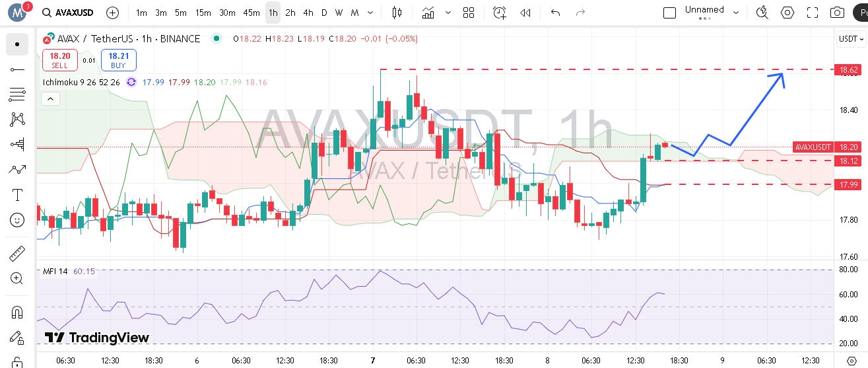Click the AVAXUSD symbol search field
The image size is (868, 368).
click(67, 13)
